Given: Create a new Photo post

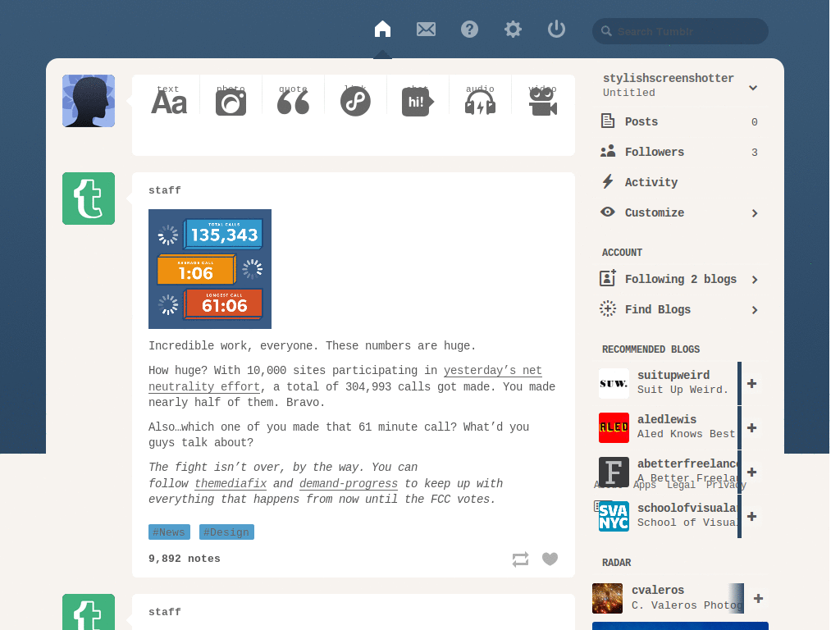Looking at the screenshot, I should (231, 100).
